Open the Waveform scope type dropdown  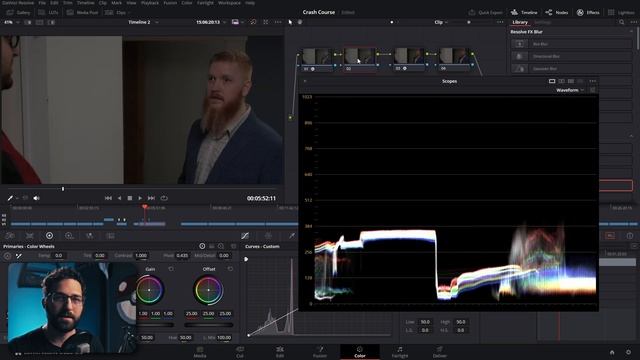click(570, 90)
